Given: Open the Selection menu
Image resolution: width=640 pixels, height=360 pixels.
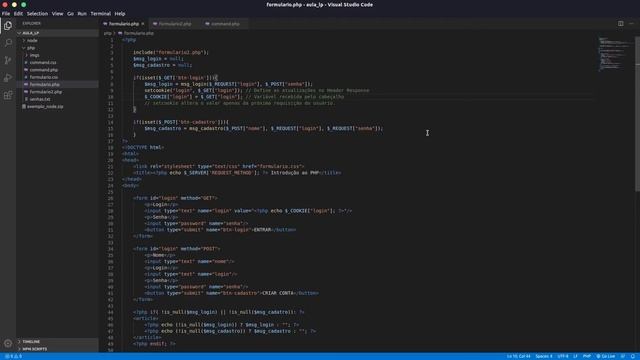Looking at the screenshot, I should [37, 13].
